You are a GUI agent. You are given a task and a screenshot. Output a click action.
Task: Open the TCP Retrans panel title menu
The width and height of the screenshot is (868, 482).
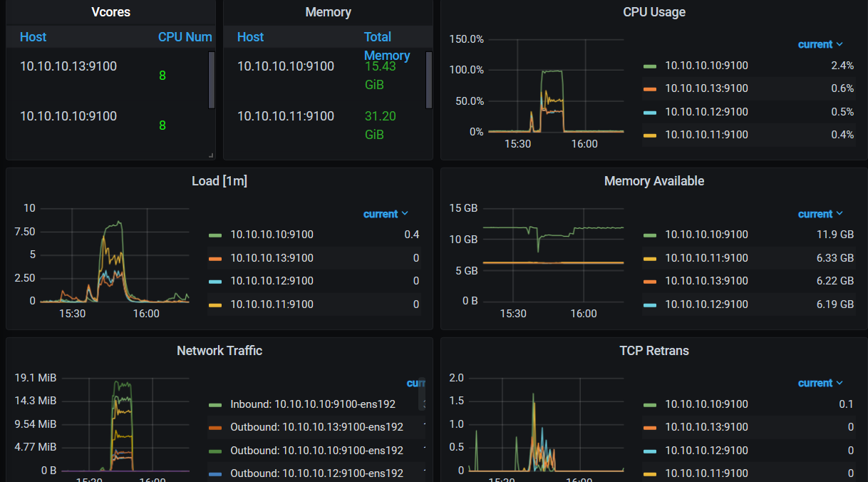click(653, 351)
